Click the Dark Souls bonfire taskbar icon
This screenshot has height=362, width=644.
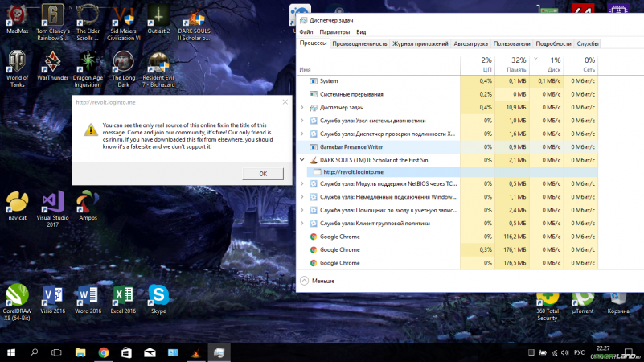point(196,352)
